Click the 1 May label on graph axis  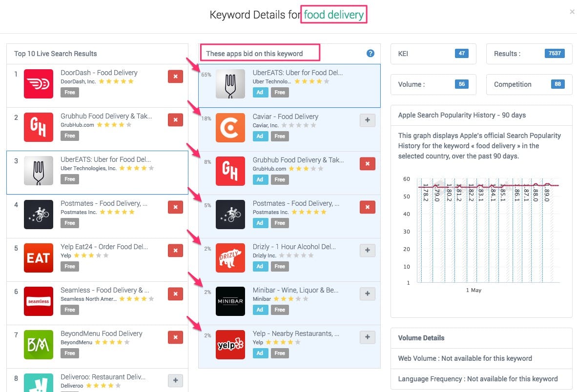pyautogui.click(x=474, y=290)
